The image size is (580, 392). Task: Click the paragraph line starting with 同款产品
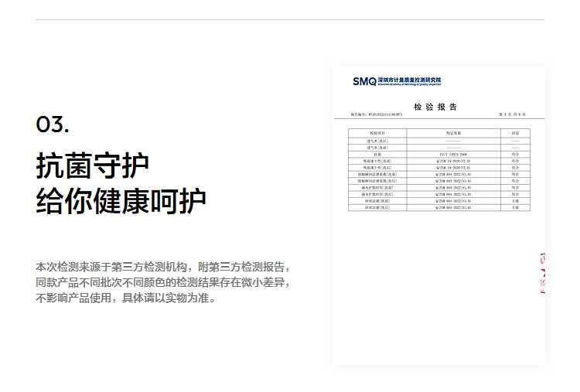click(163, 281)
